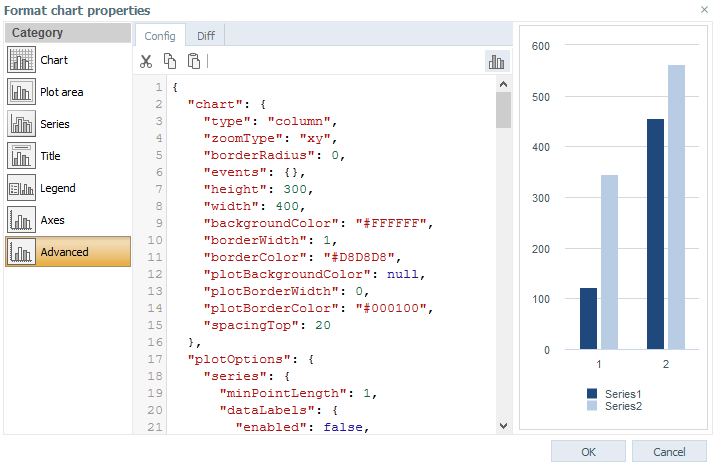This screenshot has height=471, width=716.
Task: Click the chart preview toggle icon
Action: click(x=496, y=61)
